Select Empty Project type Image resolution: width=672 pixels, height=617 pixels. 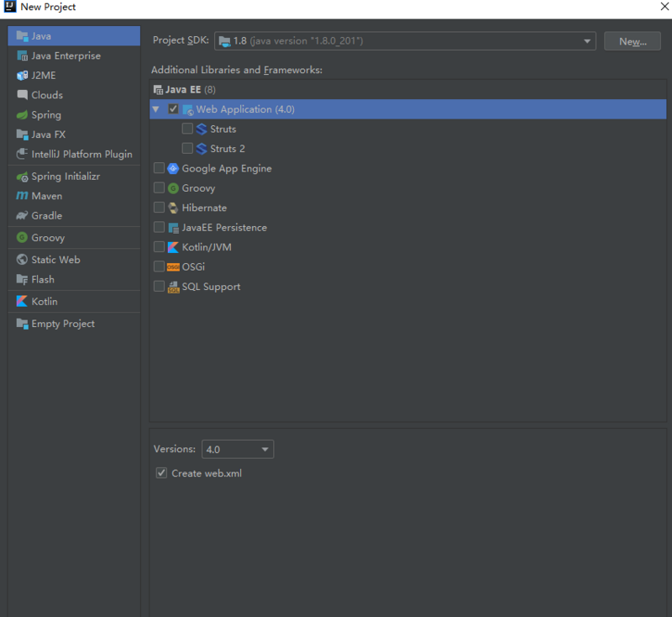74,324
